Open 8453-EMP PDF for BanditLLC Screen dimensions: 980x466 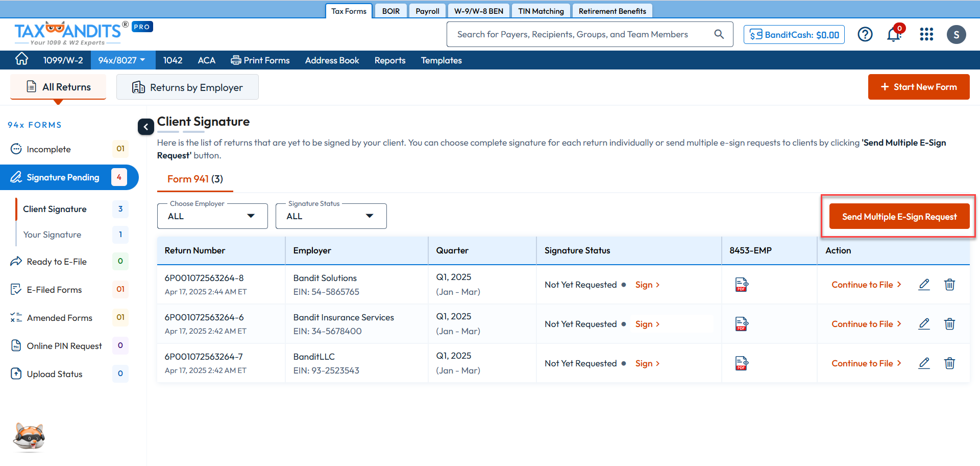click(x=742, y=363)
